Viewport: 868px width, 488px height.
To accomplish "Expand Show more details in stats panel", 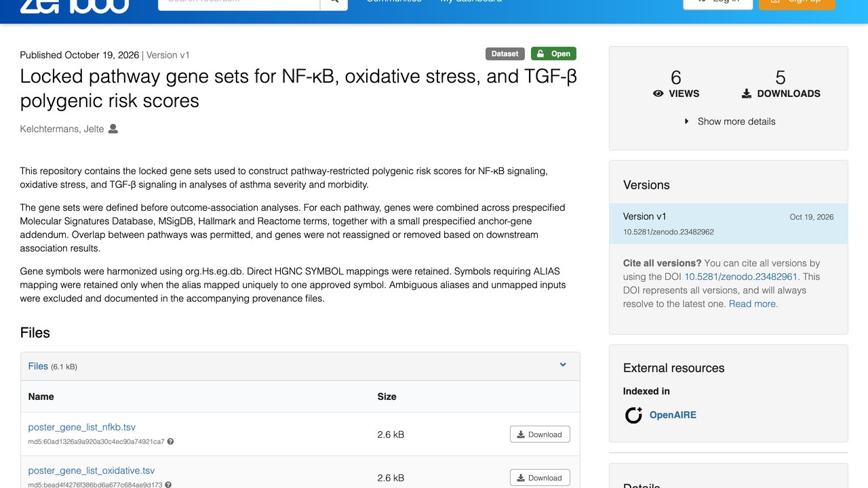I will click(729, 121).
